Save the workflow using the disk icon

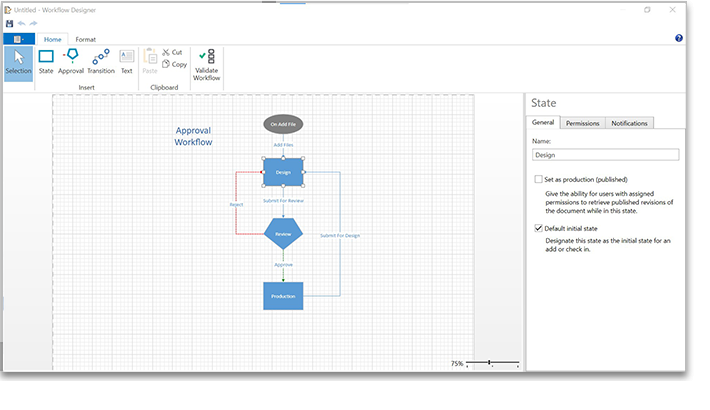coord(9,23)
